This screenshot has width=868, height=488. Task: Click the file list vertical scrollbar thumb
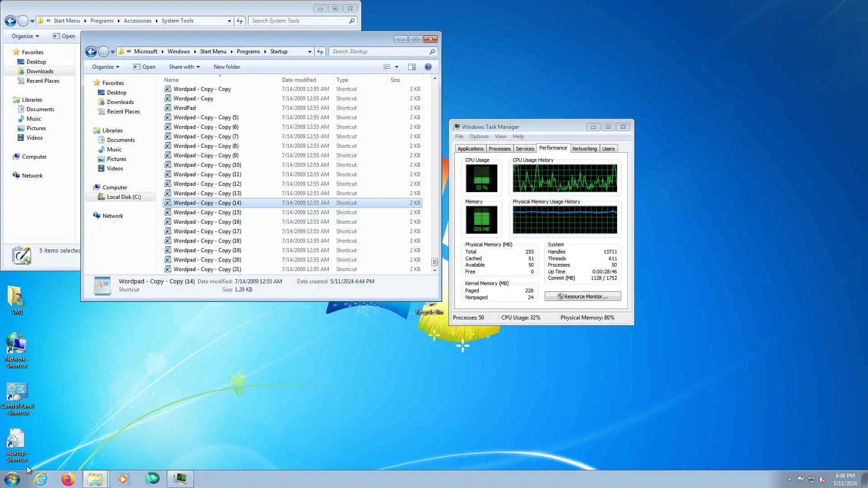(434, 262)
